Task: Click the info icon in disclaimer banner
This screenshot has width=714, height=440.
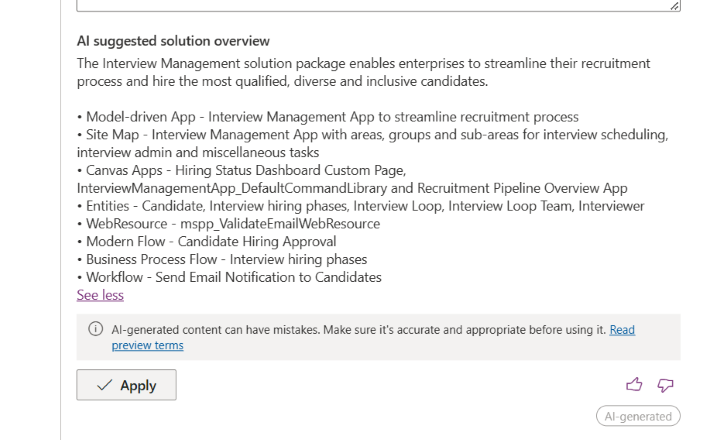Action: (96, 329)
